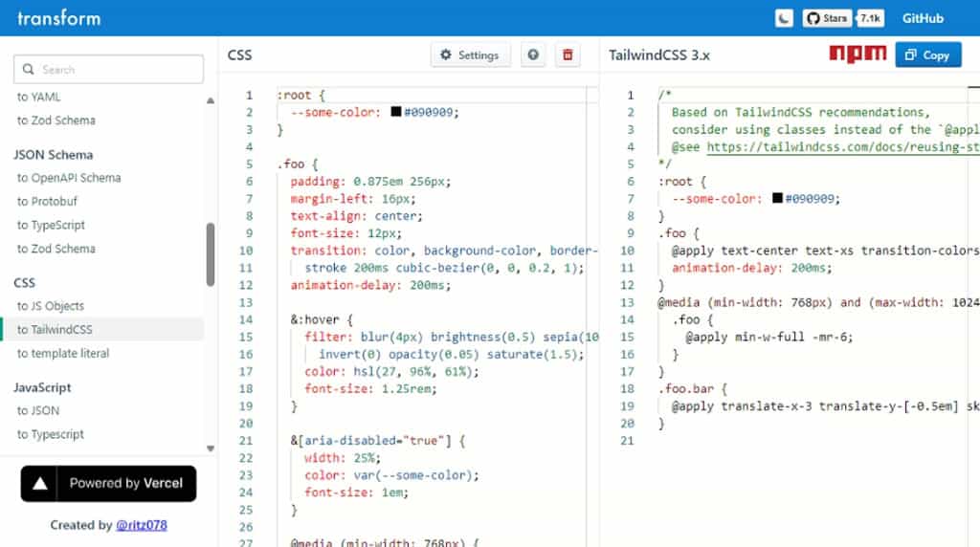Screen dimensions: 980x547
Task: Focus the Search input field
Action: point(109,69)
